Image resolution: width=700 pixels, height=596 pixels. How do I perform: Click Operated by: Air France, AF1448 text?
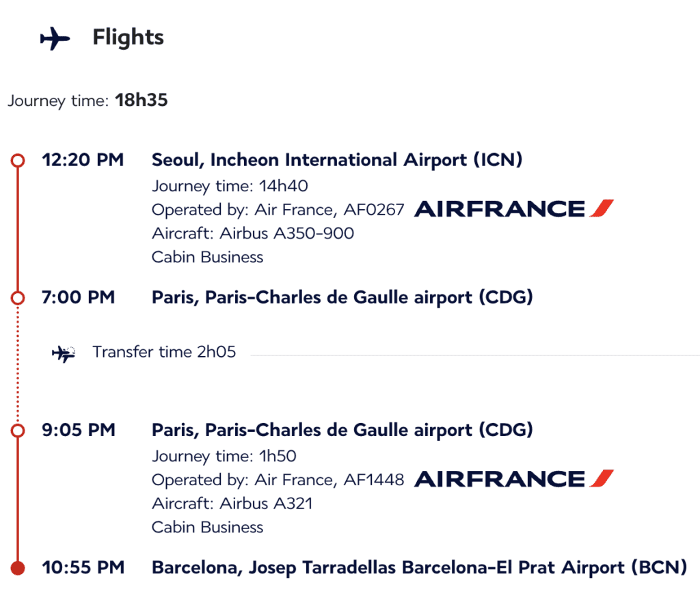(278, 480)
